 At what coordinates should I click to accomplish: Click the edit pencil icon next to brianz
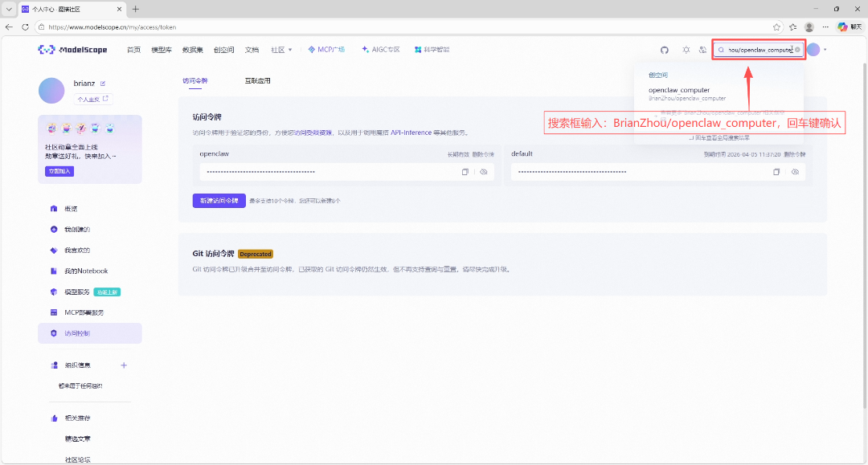102,84
